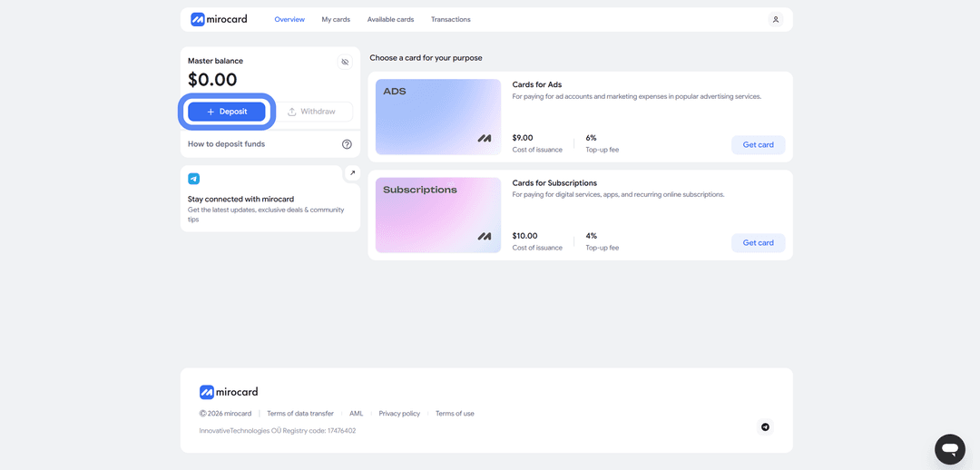Open the My cards tab
The image size is (980, 470).
[336, 19]
